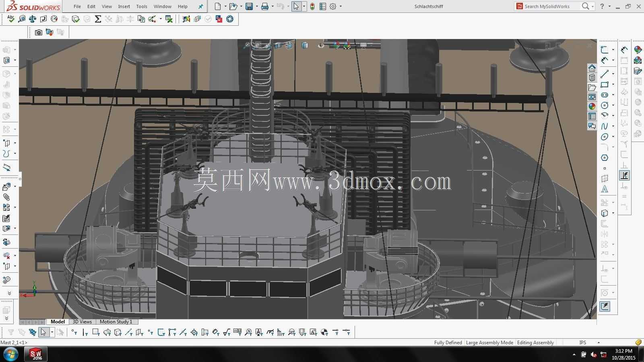Expand the Options gear dropdown arrow
The width and height of the screenshot is (644, 362).
[341, 6]
